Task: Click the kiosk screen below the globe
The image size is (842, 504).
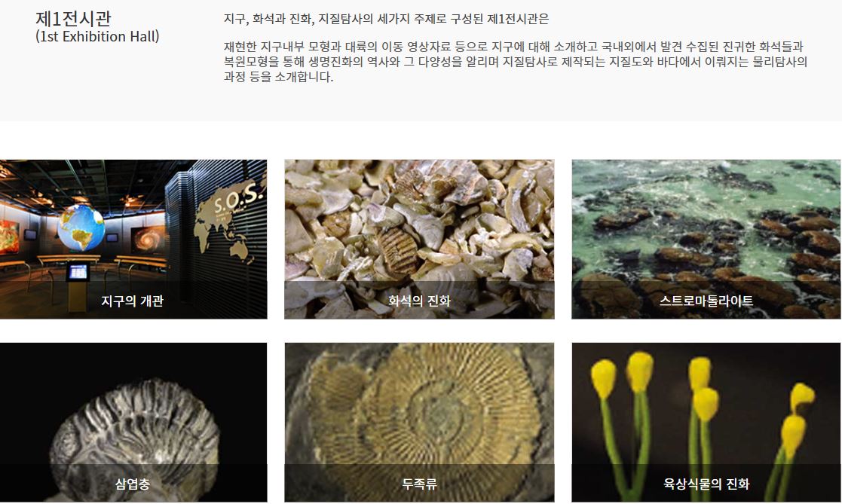Action: [x=78, y=273]
